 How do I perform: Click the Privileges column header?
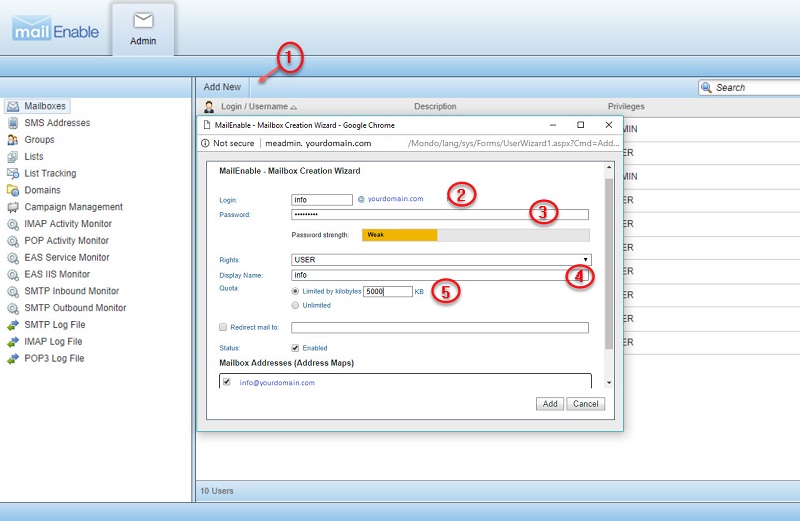626,107
